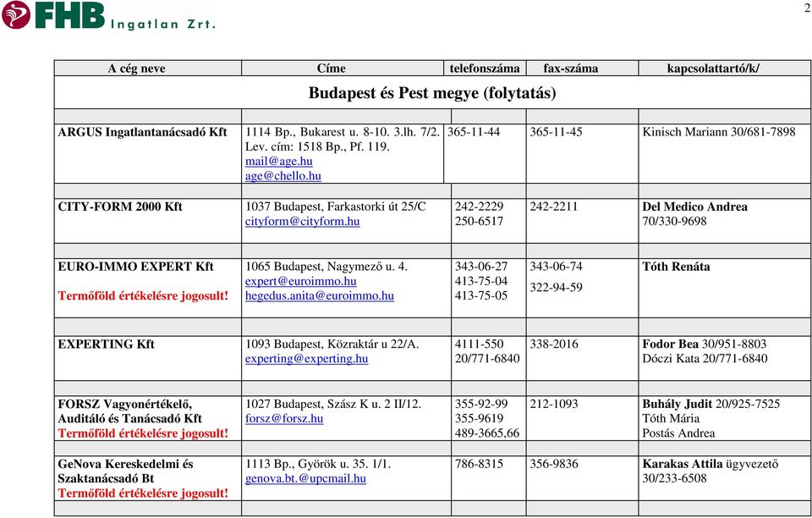Select contact name 'Tóth Renáta'

[x=677, y=267]
